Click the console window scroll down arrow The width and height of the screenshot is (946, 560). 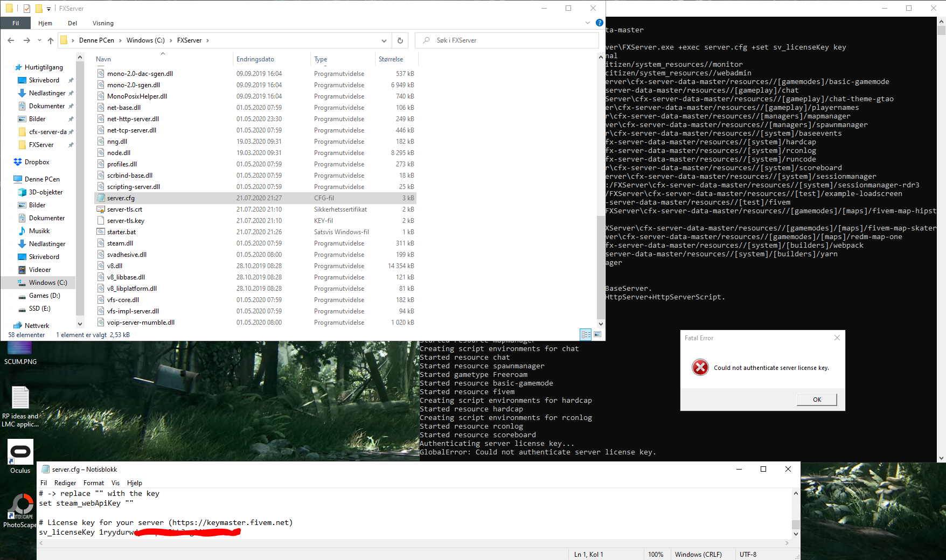(942, 458)
